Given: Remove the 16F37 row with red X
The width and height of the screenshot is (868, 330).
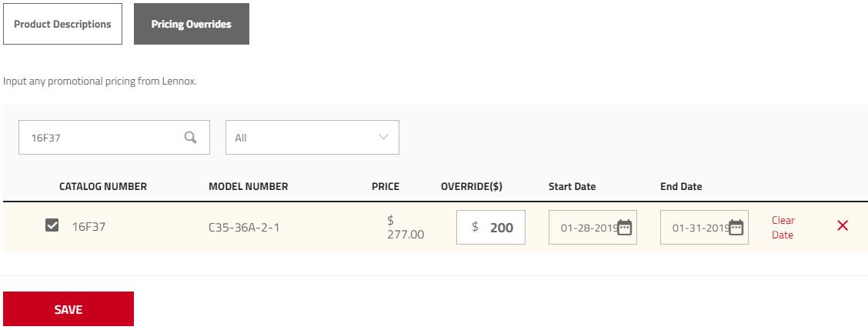Looking at the screenshot, I should [x=843, y=225].
